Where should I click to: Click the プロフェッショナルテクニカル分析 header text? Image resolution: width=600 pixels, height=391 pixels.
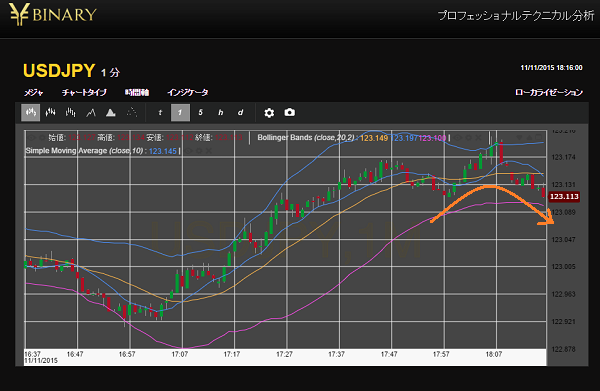tap(516, 16)
